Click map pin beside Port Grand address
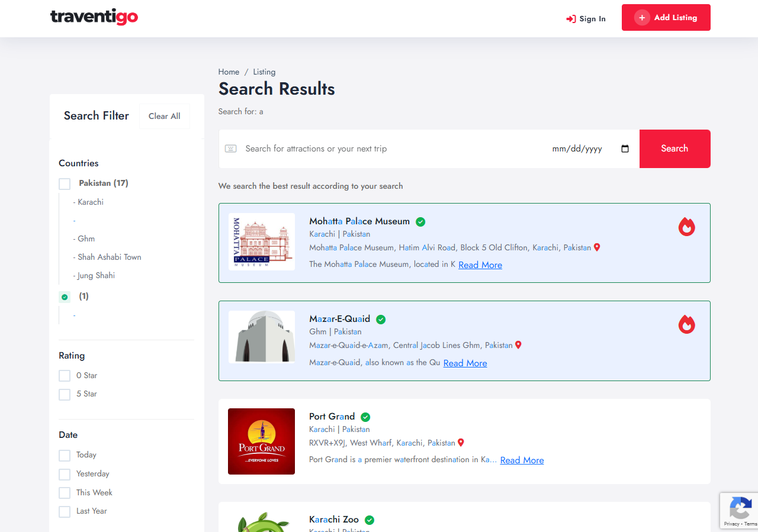 pyautogui.click(x=461, y=443)
